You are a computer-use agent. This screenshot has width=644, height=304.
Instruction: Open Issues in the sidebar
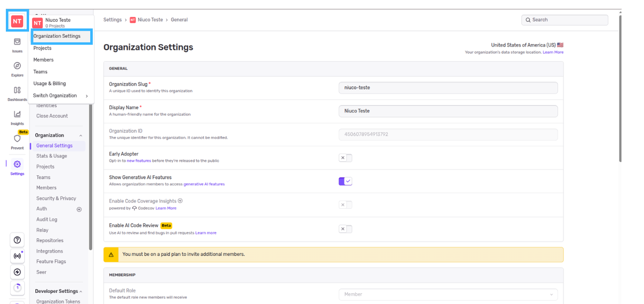(x=17, y=45)
